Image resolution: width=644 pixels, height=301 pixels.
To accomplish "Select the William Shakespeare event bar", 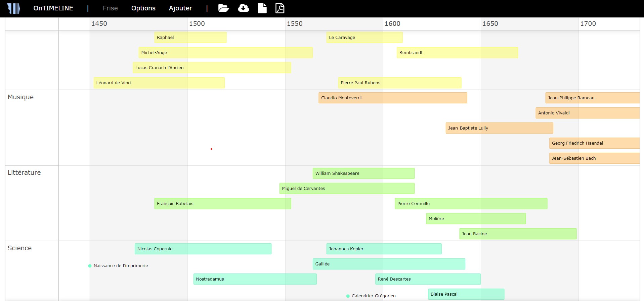I will (363, 173).
